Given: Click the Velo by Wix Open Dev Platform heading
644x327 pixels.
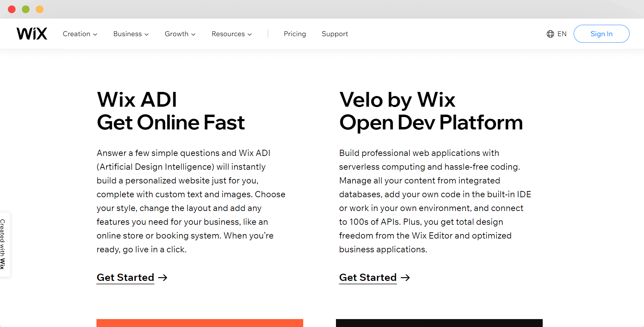Looking at the screenshot, I should 431,111.
